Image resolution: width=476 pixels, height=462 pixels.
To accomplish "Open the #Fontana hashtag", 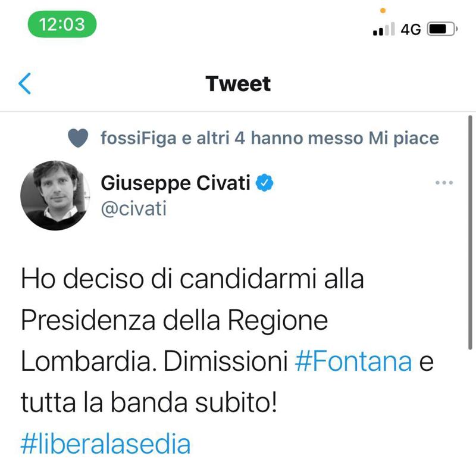I will [353, 362].
